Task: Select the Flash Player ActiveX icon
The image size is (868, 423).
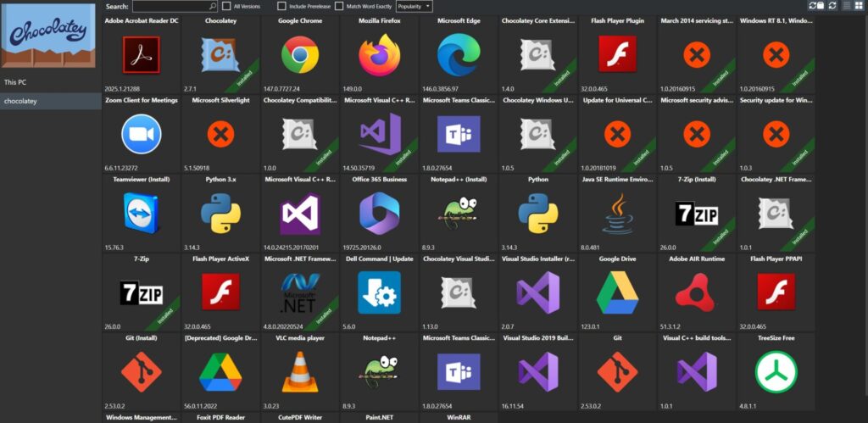Action: click(x=220, y=292)
